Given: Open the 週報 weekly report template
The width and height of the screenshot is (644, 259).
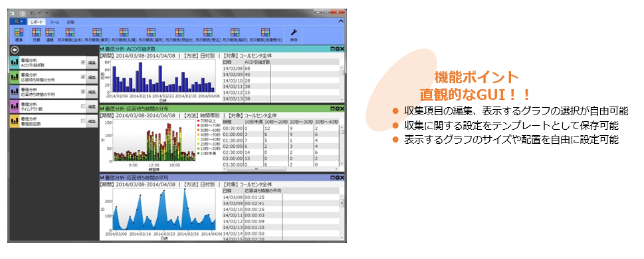Looking at the screenshot, I should click(x=50, y=33).
